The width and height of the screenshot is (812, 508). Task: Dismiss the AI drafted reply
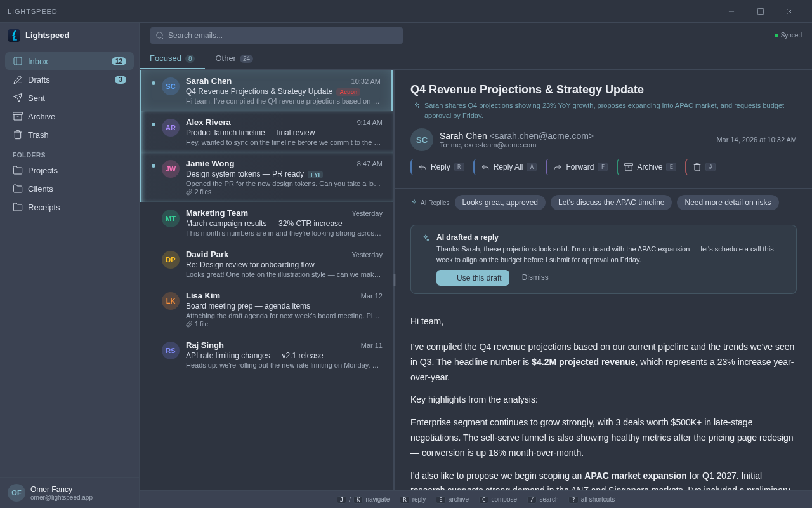point(535,277)
